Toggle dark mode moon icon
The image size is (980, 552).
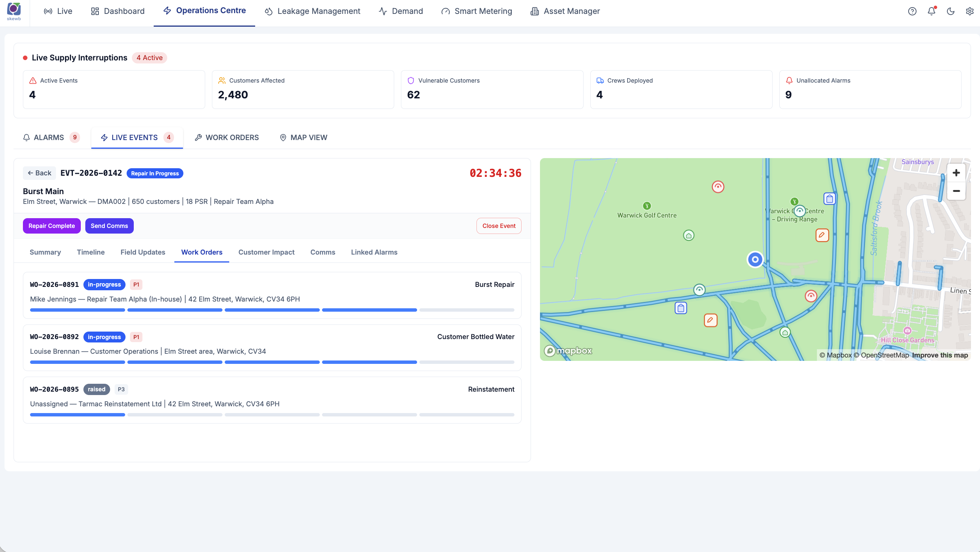[950, 11]
